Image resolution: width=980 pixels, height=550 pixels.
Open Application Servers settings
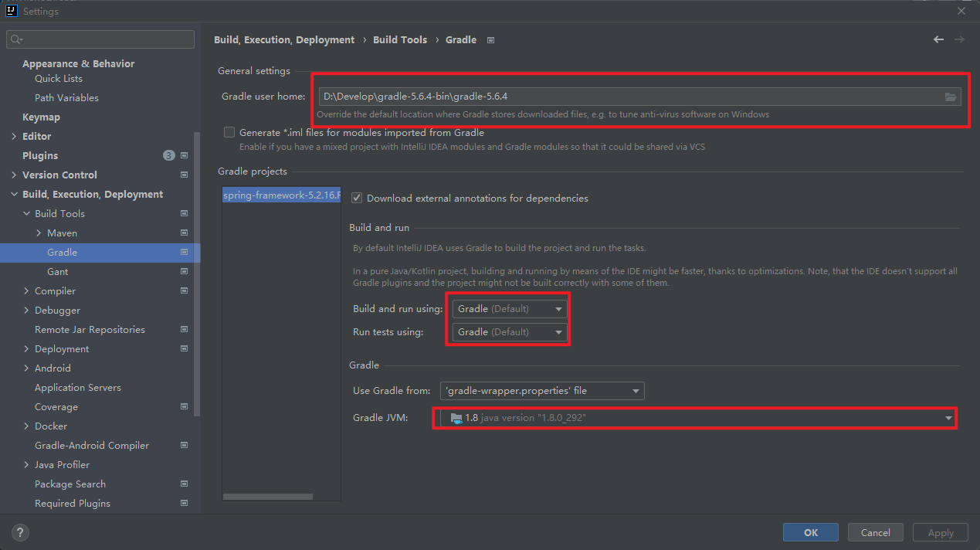(78, 387)
